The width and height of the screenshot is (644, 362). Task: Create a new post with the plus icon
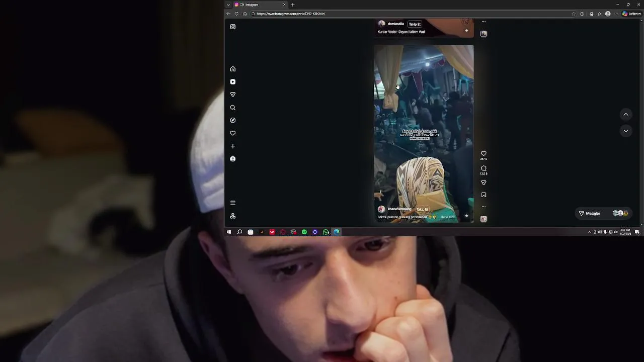click(232, 146)
